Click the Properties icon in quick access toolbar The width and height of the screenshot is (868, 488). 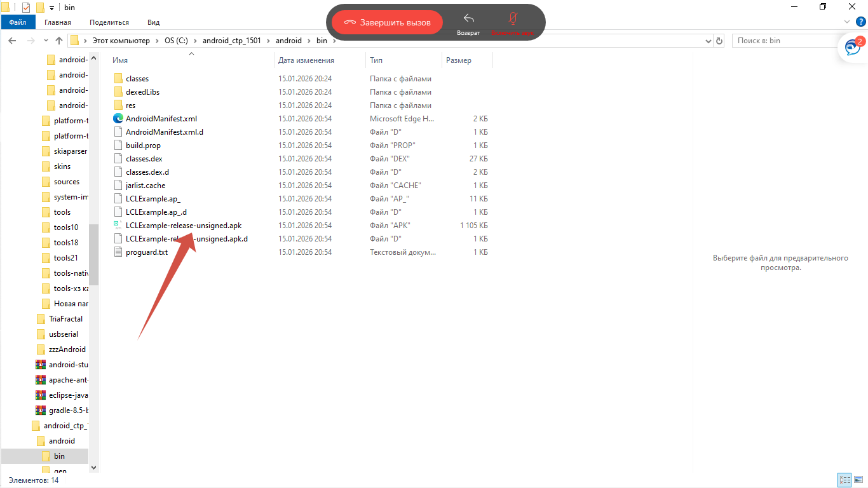pos(26,8)
